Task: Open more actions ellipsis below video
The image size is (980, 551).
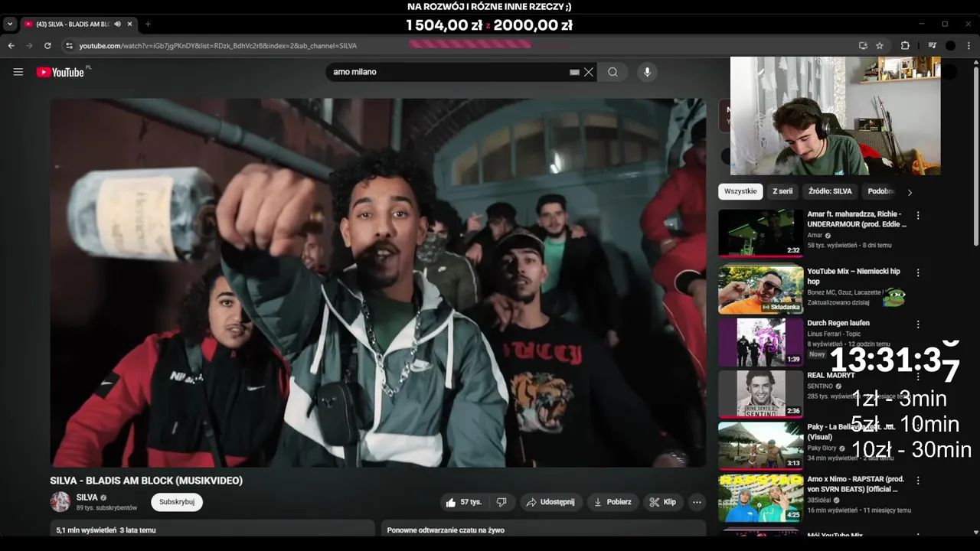Action: click(697, 502)
